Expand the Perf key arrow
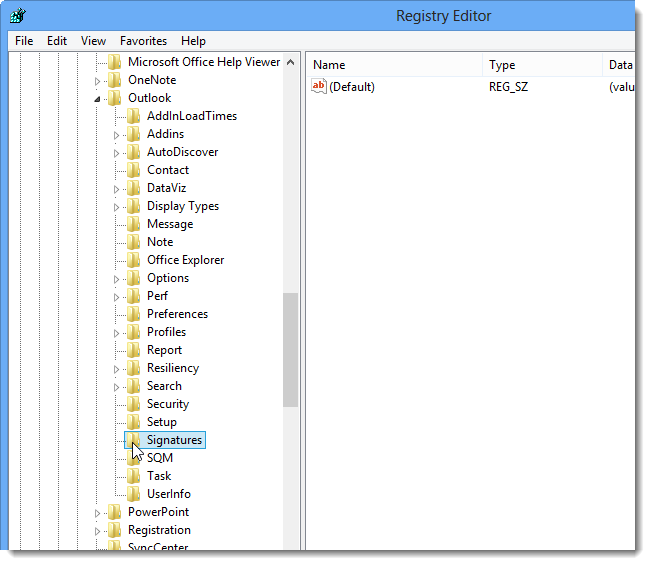Screen dimensions: 650x565 (x=116, y=297)
